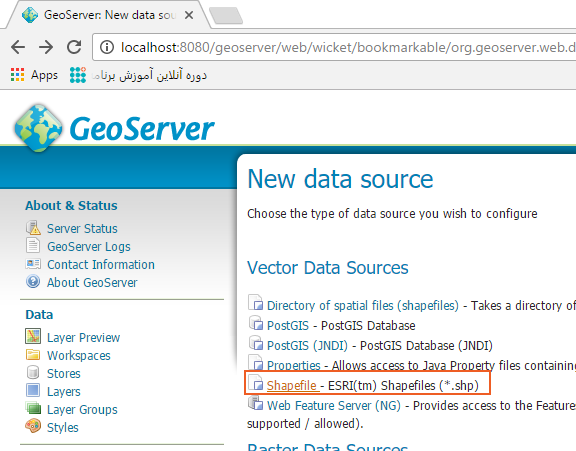The image size is (576, 451).
Task: Click the GeoServer title wordmark
Action: pyautogui.click(x=142, y=129)
